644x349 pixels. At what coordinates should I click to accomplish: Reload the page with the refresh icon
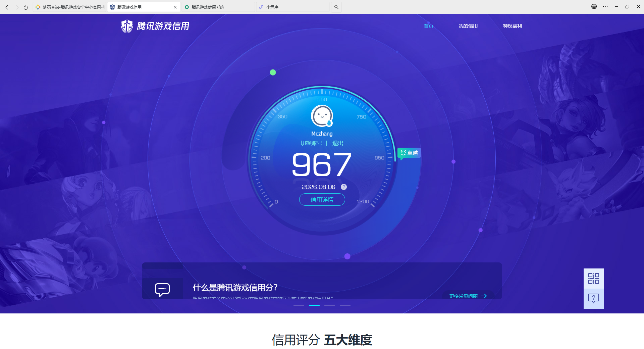pyautogui.click(x=26, y=7)
